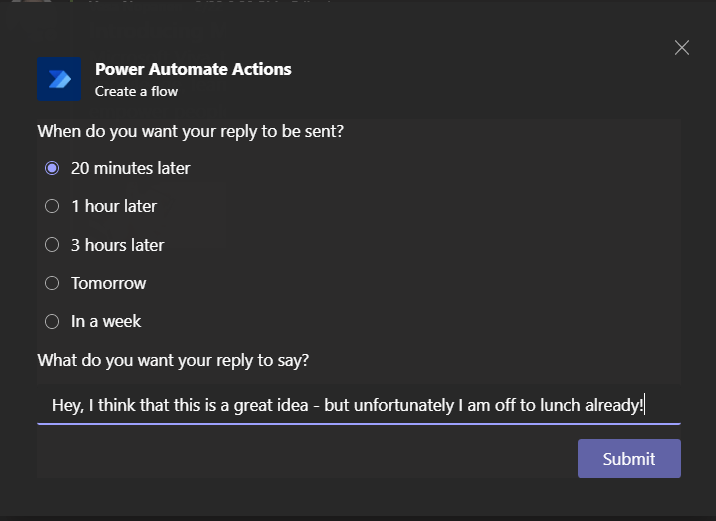The image size is (716, 521).
Task: Select the 20 minutes later radio button
Action: tap(53, 168)
